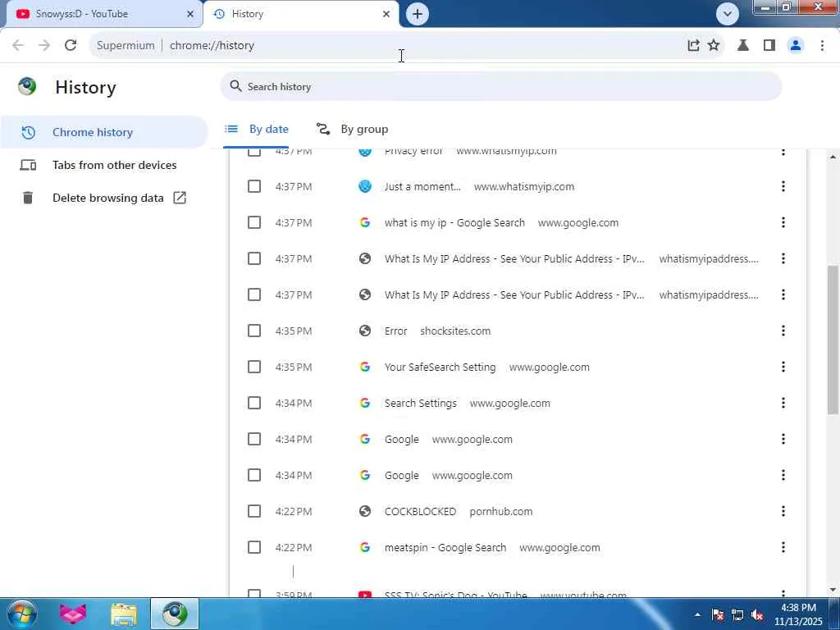Tick the Search Settings entry checkbox
The height and width of the screenshot is (630, 840).
tap(254, 403)
